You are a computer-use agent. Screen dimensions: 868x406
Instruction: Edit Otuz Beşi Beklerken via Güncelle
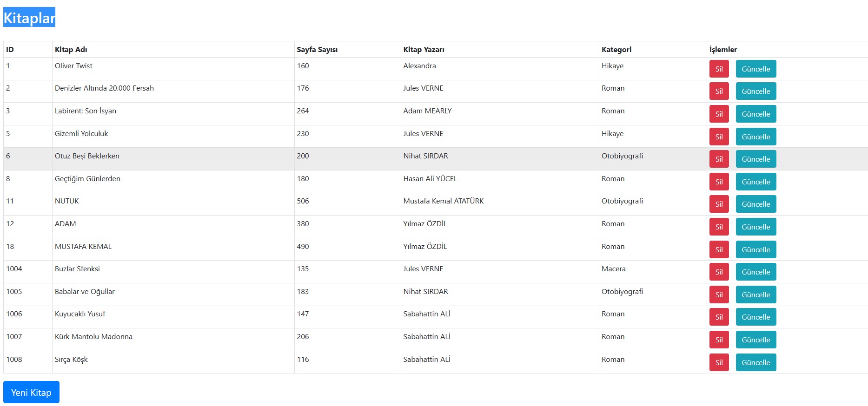pyautogui.click(x=755, y=159)
